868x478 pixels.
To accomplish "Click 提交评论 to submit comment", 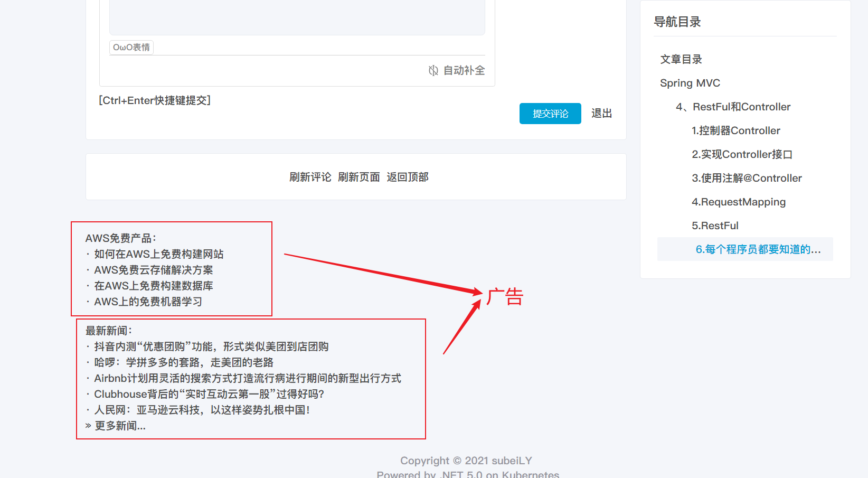I will [550, 114].
